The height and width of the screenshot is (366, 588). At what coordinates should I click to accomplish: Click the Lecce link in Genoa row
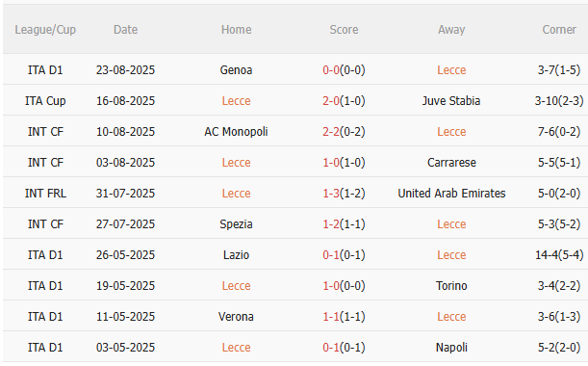click(x=451, y=70)
